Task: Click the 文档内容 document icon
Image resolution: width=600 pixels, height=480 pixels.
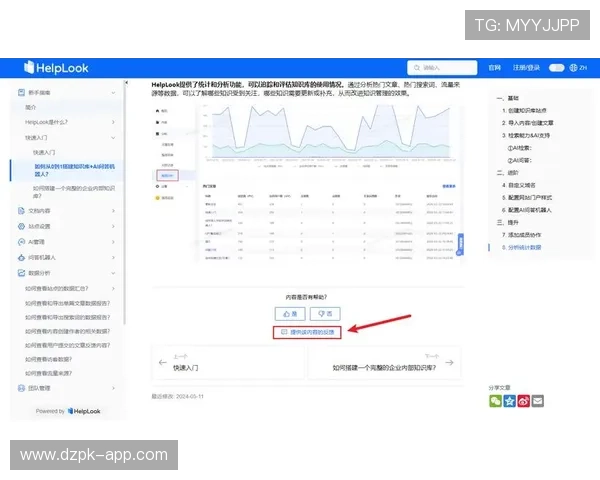Action: click(x=21, y=211)
